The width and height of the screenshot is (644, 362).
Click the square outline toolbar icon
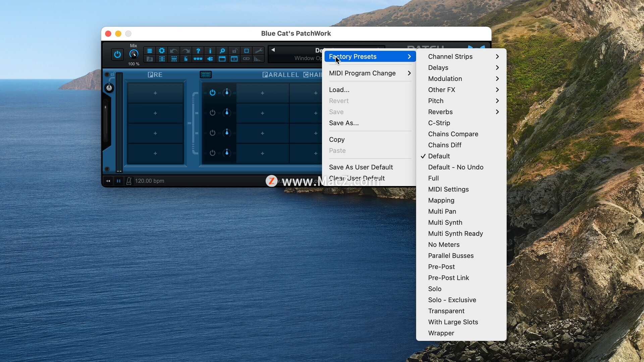(247, 51)
